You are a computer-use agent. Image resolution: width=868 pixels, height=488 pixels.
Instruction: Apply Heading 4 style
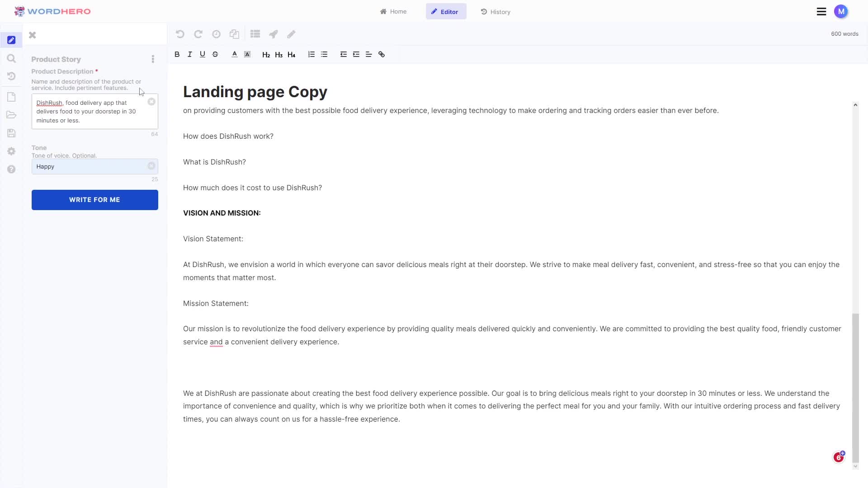pyautogui.click(x=292, y=55)
